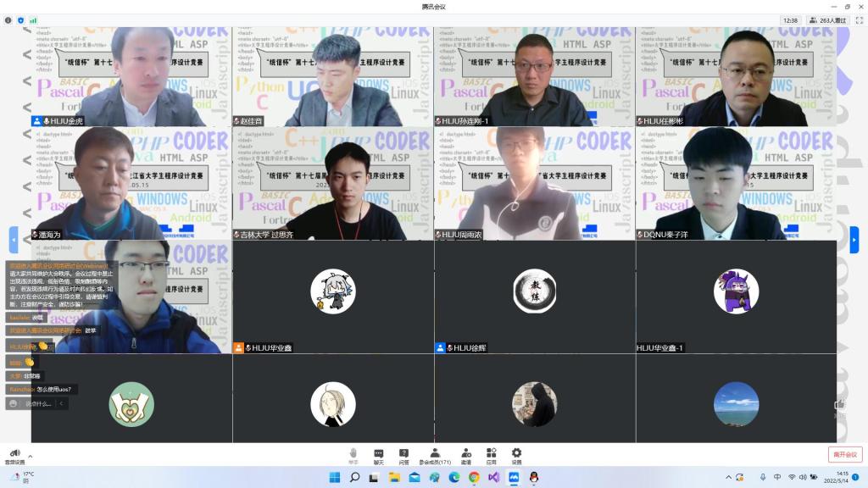The image size is (868, 488).
Task: Click the invite (邀请) icon
Action: pyautogui.click(x=466, y=455)
